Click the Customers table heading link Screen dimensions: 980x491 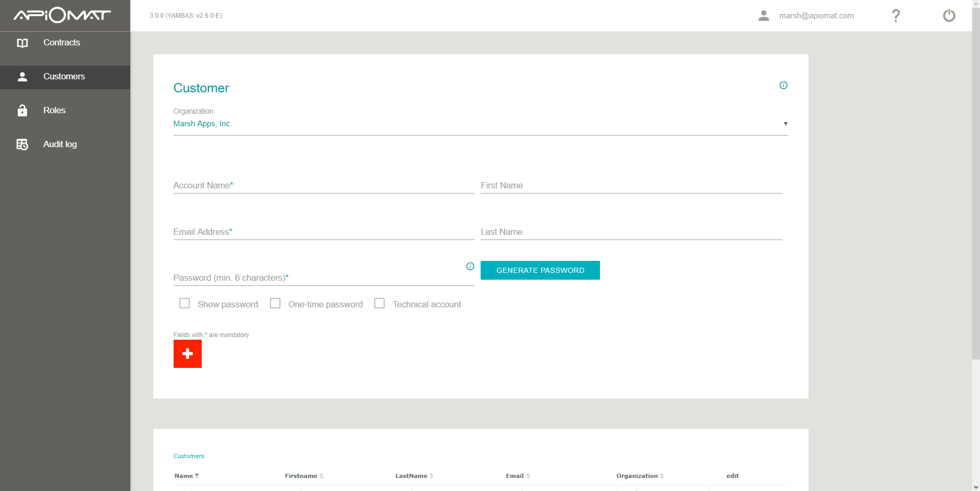(x=189, y=456)
